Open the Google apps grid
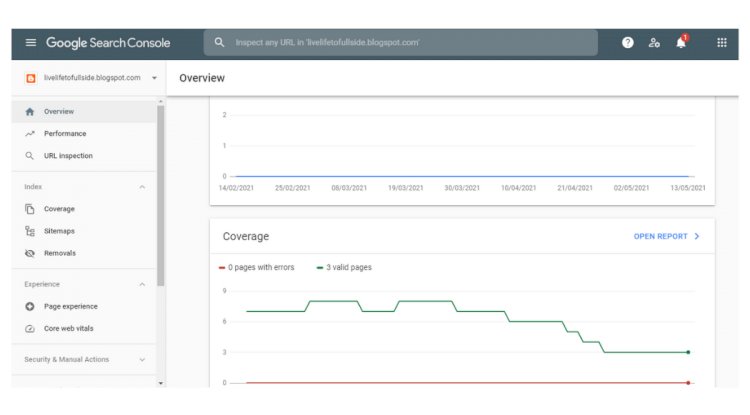750x415 pixels. [722, 43]
